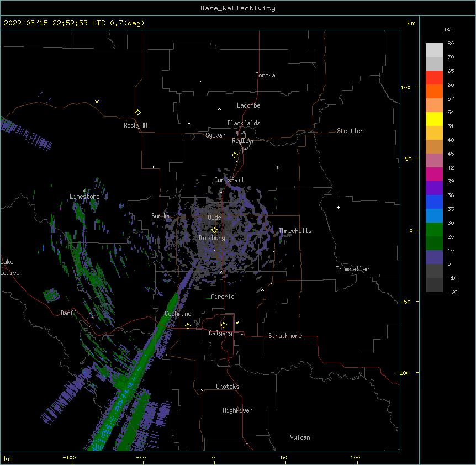Click the km unit label at top right
Viewport: 476px width, 465px height.
[411, 23]
